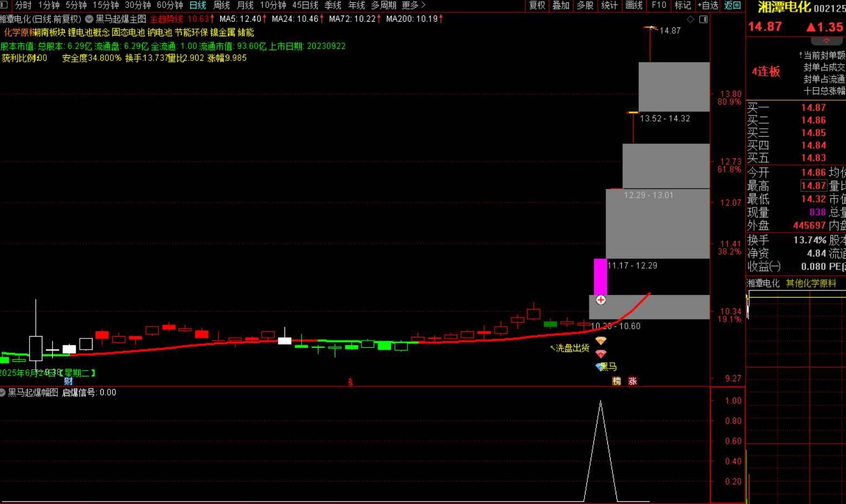The width and height of the screenshot is (846, 504).
Task: Click the 其他化学原料 sector link
Action: [x=811, y=283]
